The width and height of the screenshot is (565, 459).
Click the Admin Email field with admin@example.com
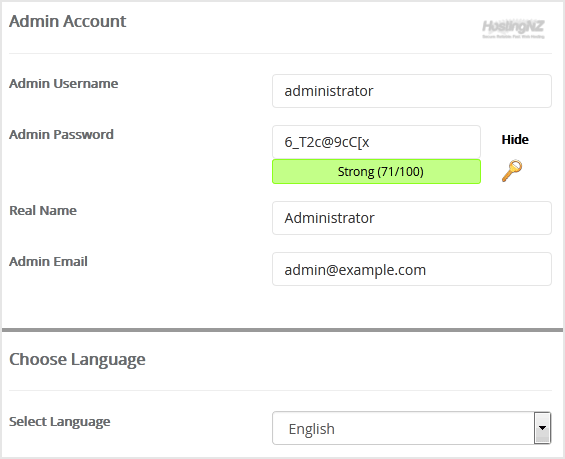411,269
